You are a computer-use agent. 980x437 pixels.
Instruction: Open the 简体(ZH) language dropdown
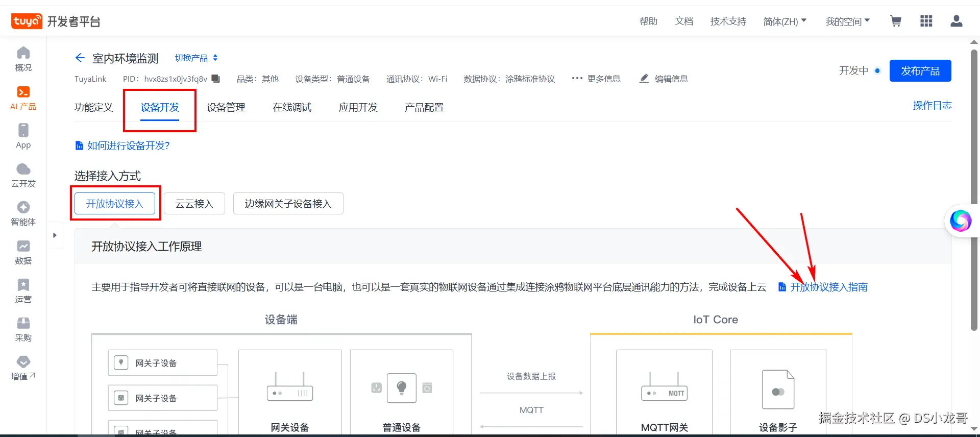785,21
